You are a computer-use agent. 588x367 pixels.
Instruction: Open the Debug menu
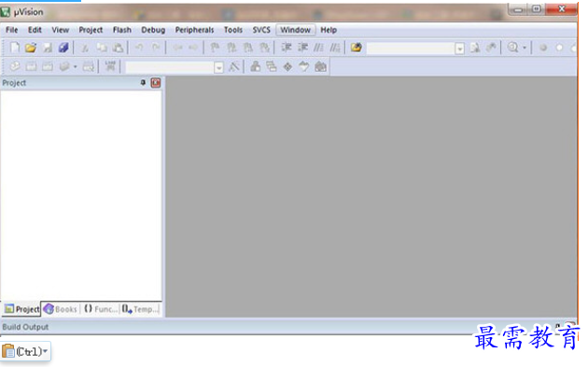[153, 30]
